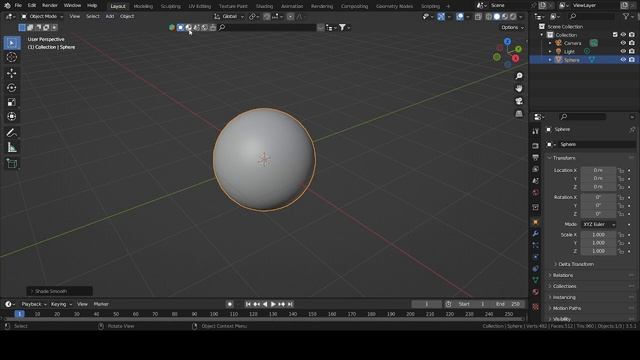Select the Select Box tool
Screen dimensions: 640x360
(x=12, y=43)
